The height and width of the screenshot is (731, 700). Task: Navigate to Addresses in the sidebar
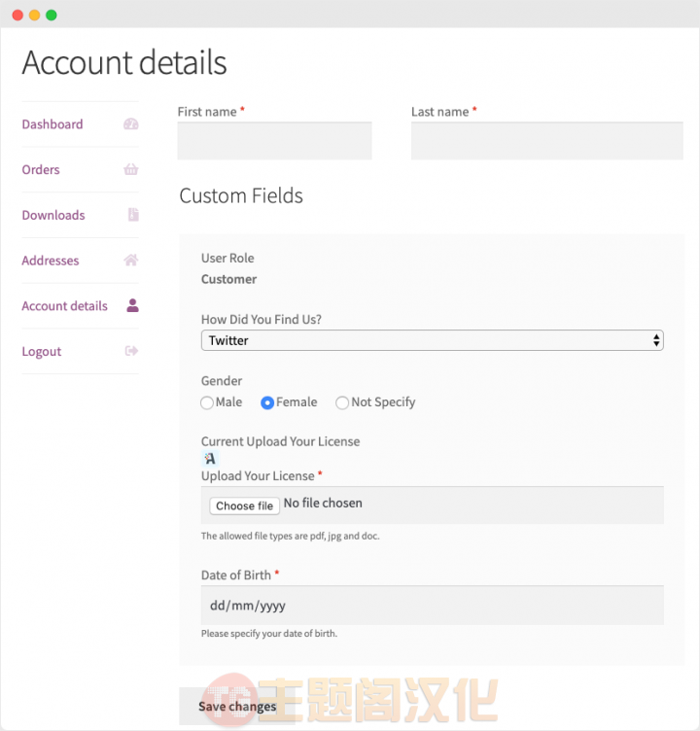coord(51,261)
